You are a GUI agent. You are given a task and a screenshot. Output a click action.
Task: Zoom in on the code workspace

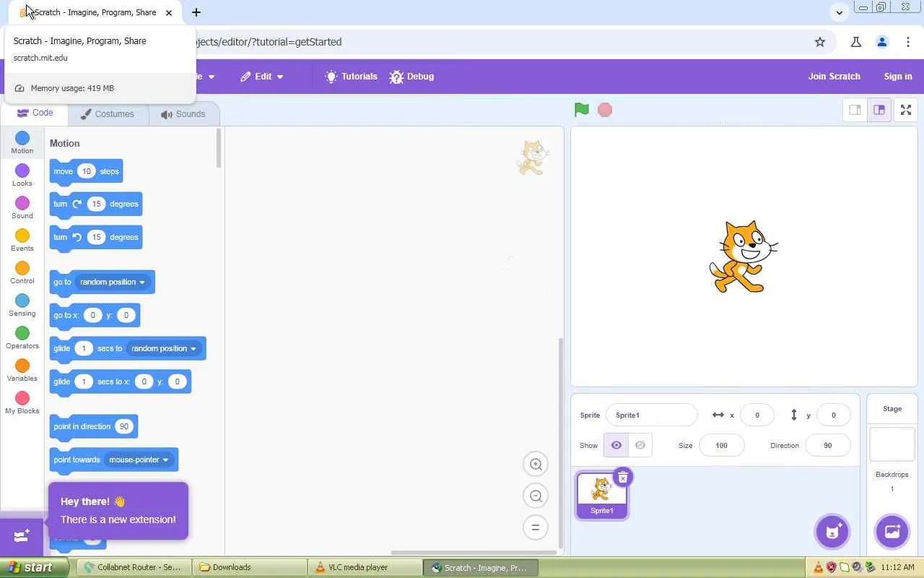pos(536,465)
